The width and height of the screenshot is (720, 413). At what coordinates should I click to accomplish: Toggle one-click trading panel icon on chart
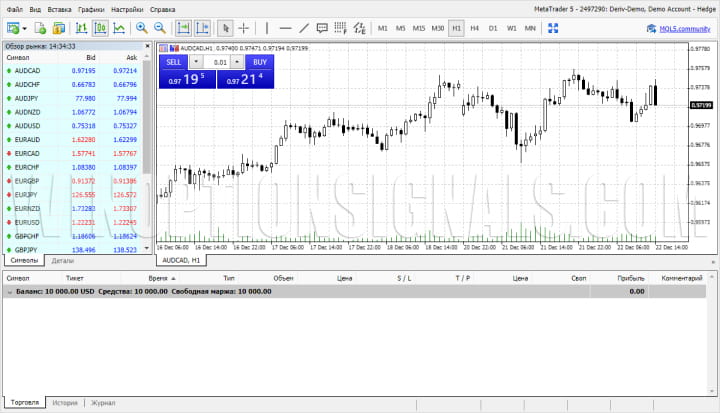(163, 48)
